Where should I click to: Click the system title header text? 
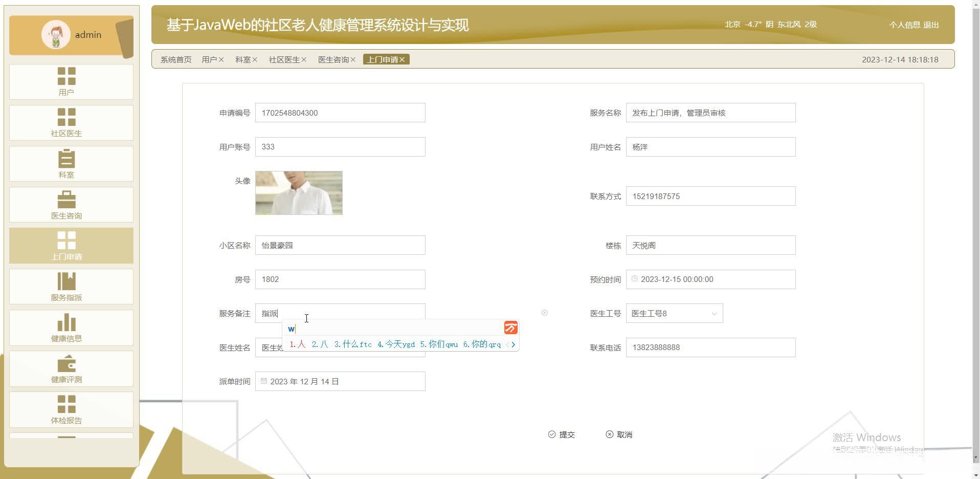pos(318,25)
